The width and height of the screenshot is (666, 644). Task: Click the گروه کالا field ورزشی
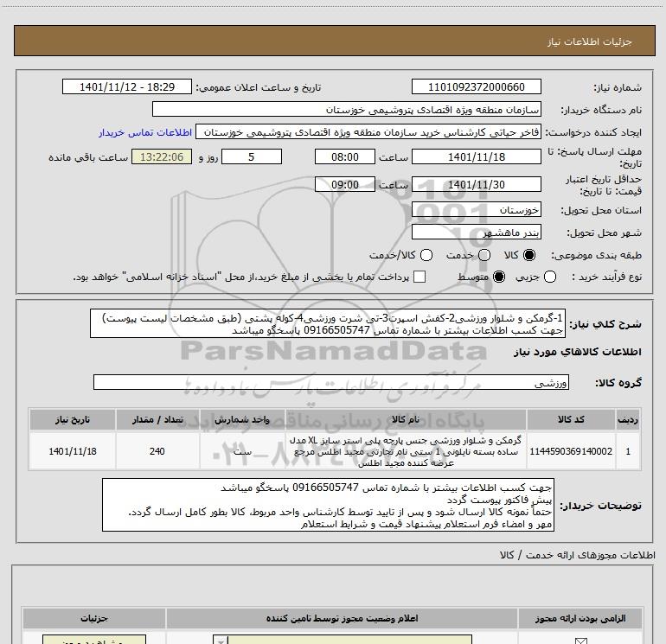331,382
